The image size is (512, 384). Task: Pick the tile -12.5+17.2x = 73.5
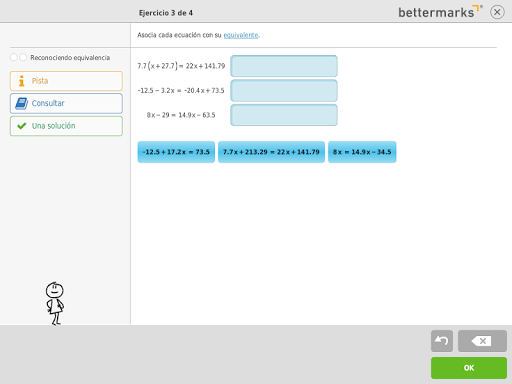(x=176, y=152)
